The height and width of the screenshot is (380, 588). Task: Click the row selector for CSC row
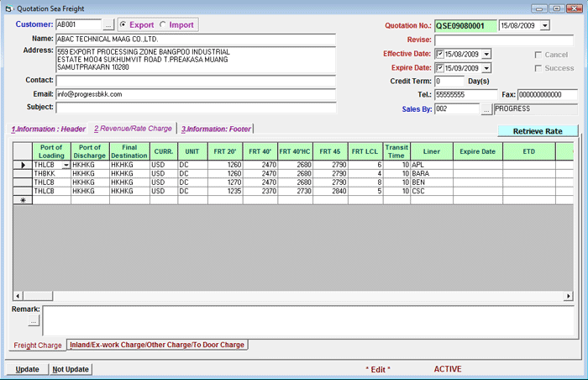click(x=23, y=191)
